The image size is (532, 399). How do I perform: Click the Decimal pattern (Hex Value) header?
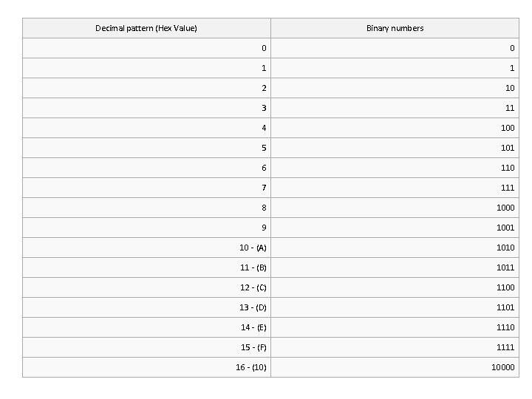(146, 28)
